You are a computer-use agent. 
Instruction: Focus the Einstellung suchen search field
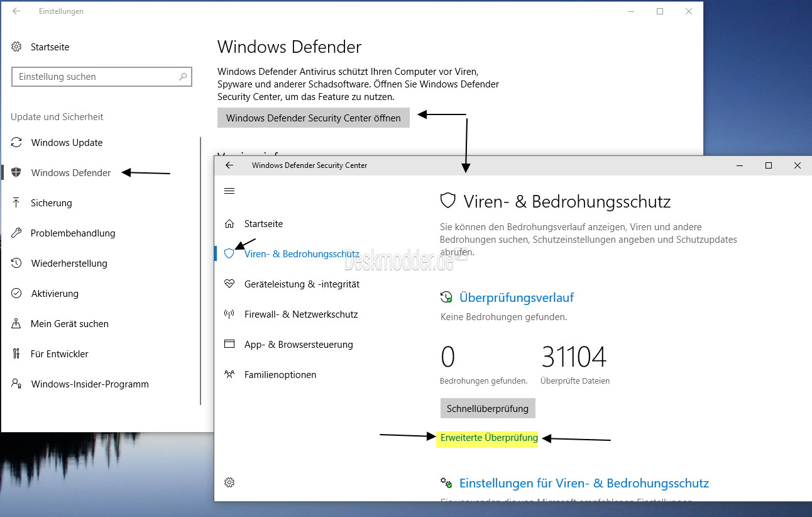click(x=102, y=77)
